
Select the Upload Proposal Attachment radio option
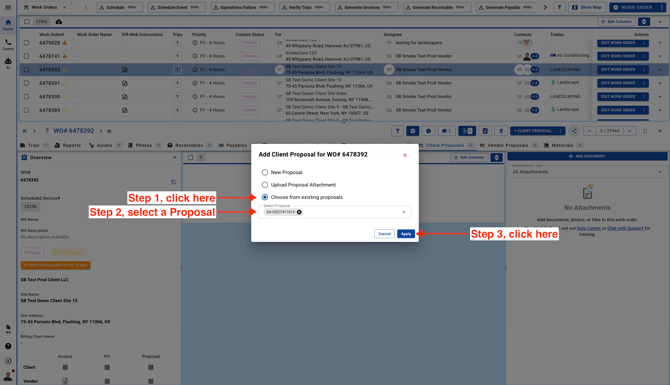[x=264, y=185]
